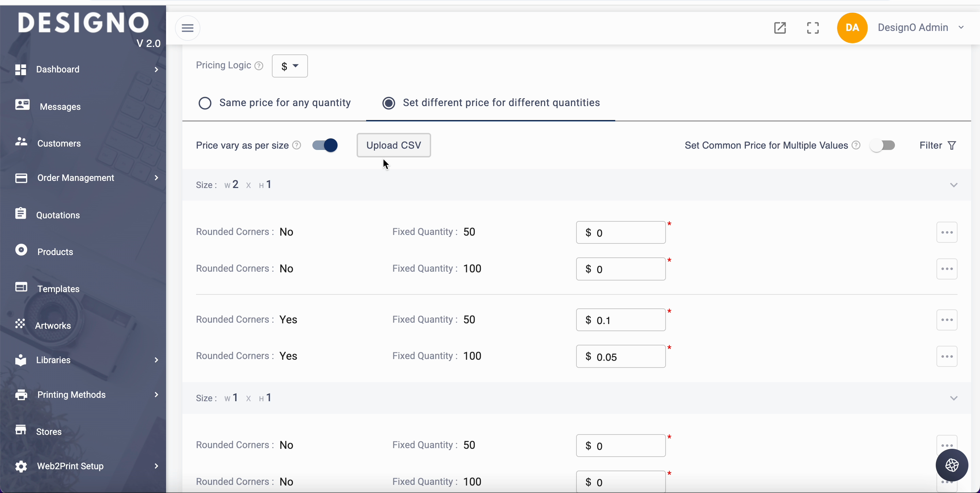The image size is (980, 493).
Task: Enable Set Common Price for Multiple Values
Action: coord(882,145)
